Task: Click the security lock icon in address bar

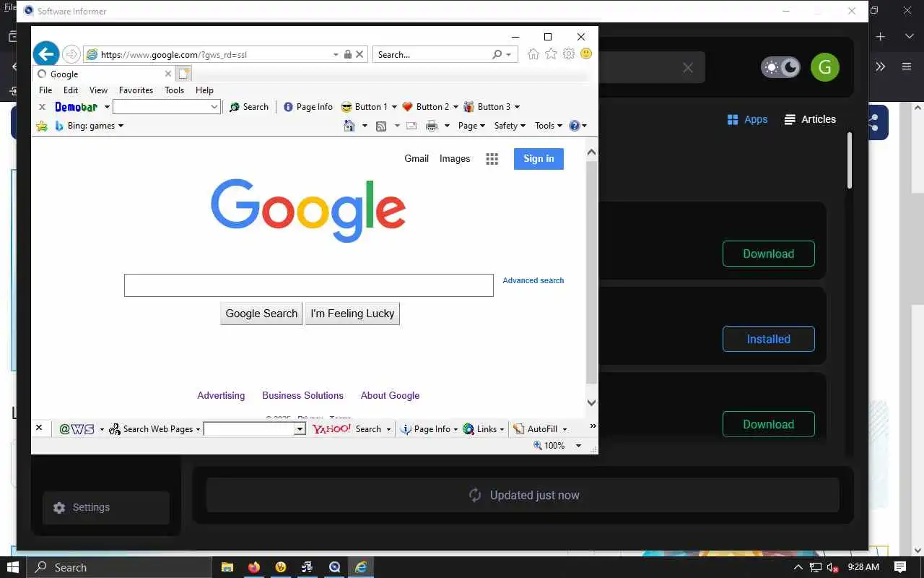Action: 348,54
